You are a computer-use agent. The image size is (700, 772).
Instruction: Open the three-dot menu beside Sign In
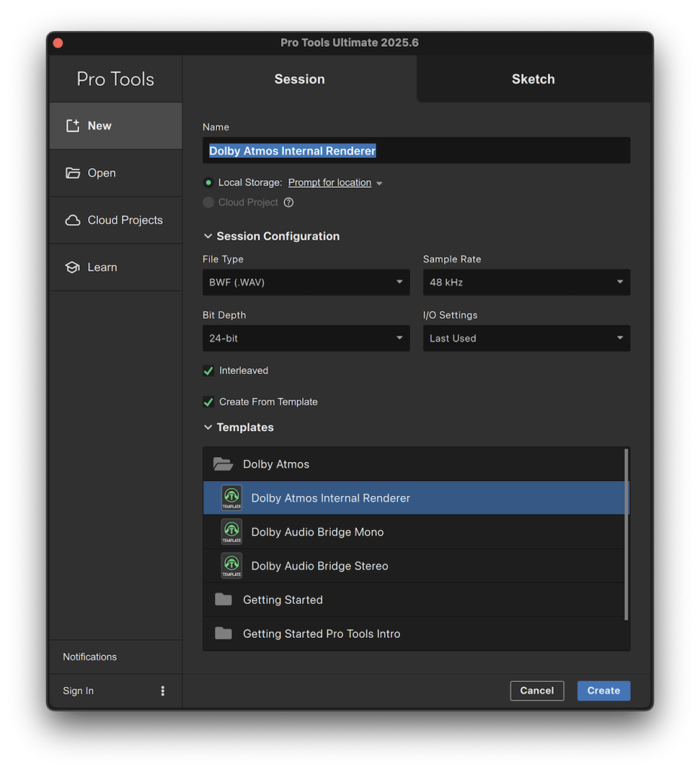(163, 691)
